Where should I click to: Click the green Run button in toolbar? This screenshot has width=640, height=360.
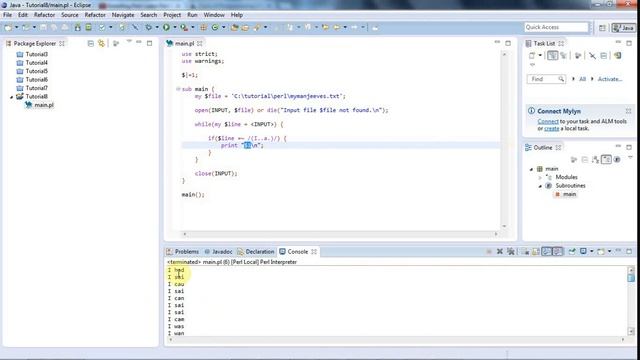click(166, 27)
